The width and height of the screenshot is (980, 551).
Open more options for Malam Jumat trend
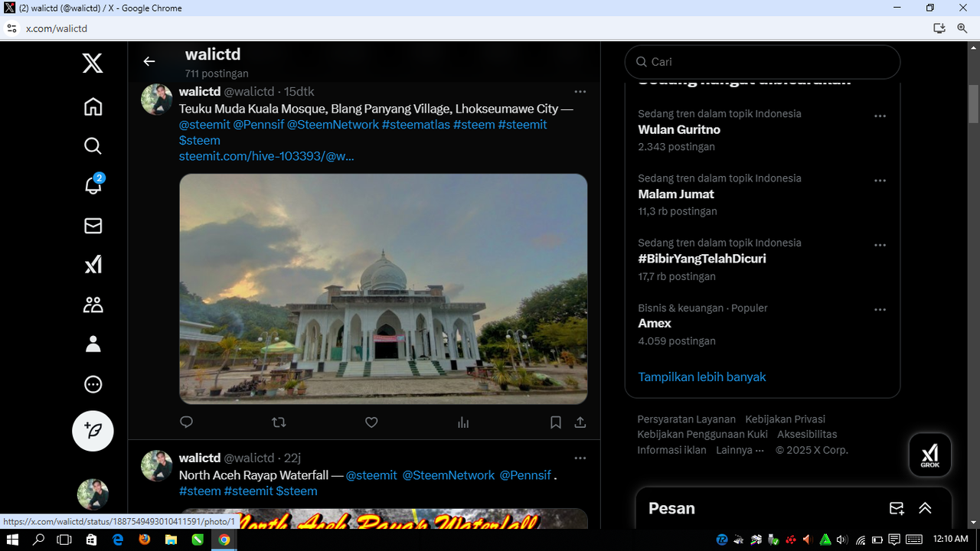pyautogui.click(x=880, y=181)
